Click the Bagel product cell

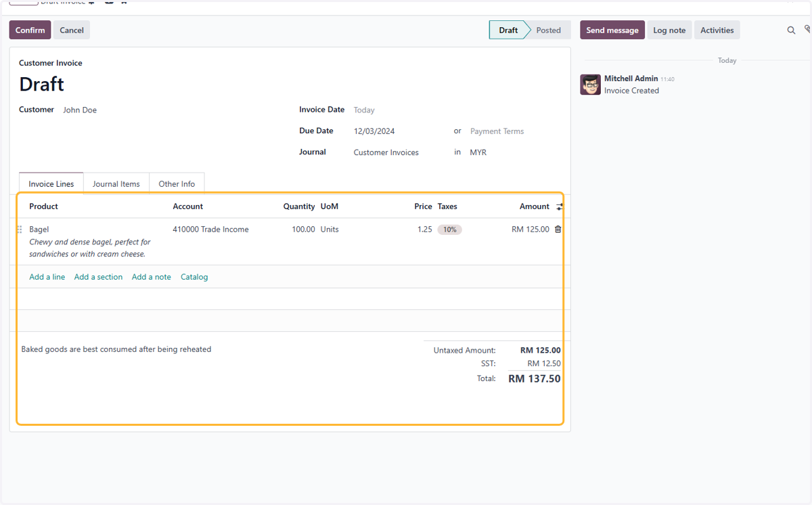tap(39, 229)
